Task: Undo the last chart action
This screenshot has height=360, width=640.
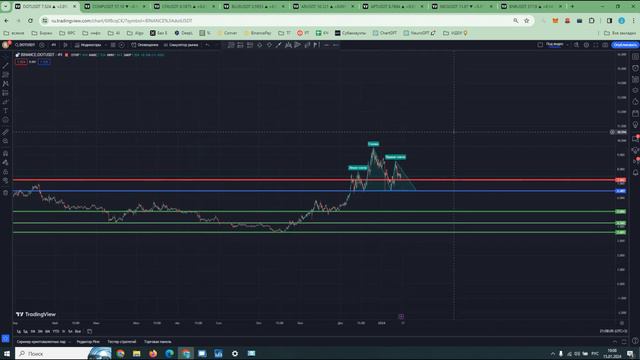Action: [x=207, y=45]
